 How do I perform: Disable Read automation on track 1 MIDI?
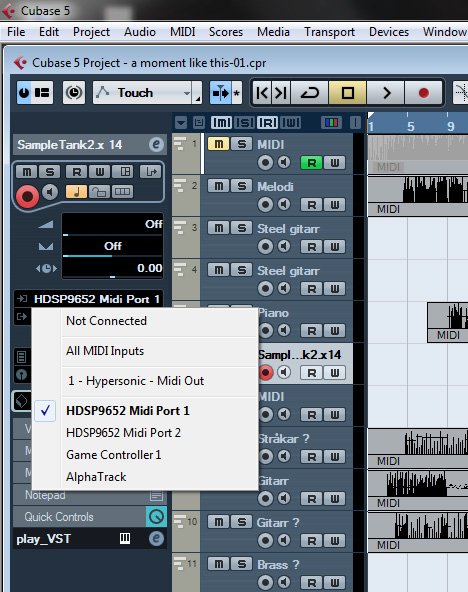point(312,163)
